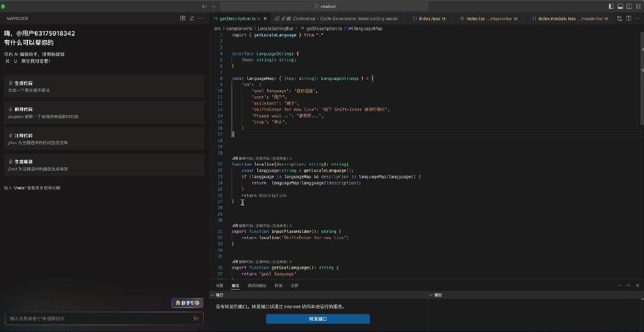Click the split editor right icon
This screenshot has width=644, height=332.
tap(628, 19)
